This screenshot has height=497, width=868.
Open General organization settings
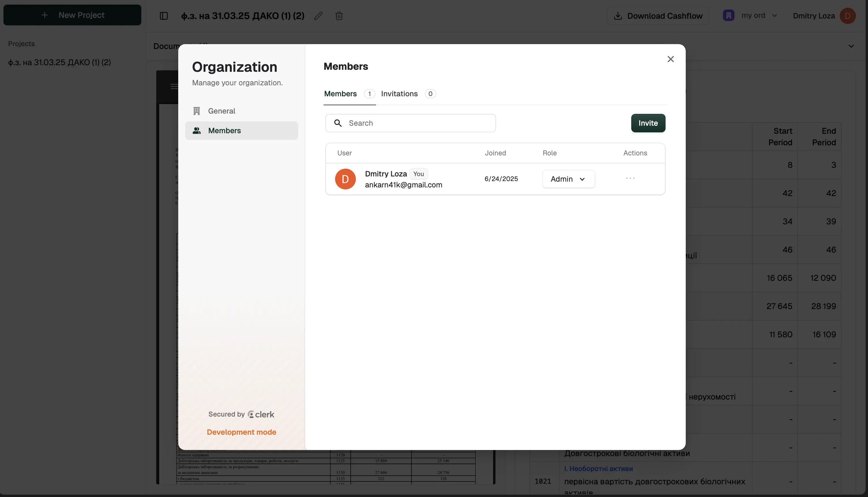click(221, 111)
